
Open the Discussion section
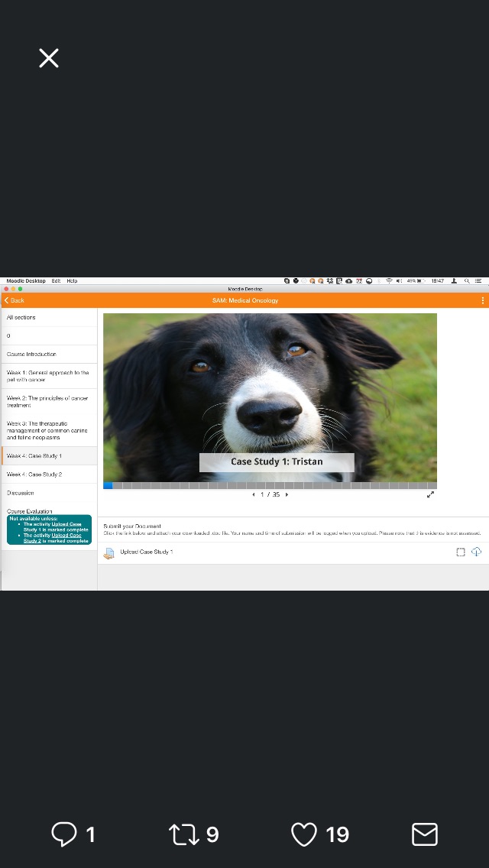pos(50,493)
